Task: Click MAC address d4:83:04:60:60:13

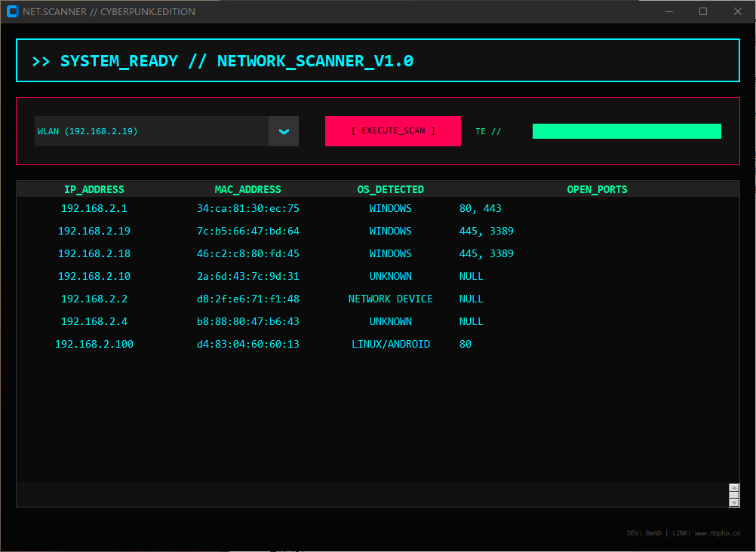Action: coord(247,344)
